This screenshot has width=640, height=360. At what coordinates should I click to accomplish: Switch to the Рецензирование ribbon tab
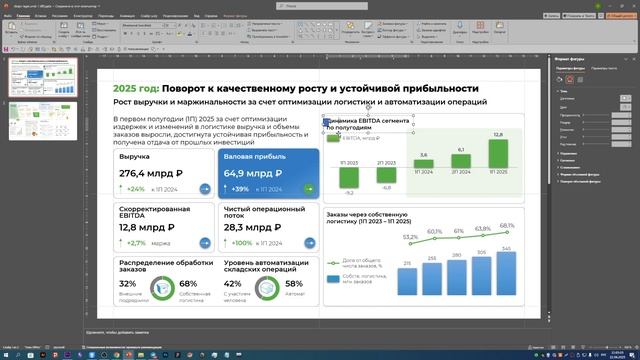(x=175, y=16)
